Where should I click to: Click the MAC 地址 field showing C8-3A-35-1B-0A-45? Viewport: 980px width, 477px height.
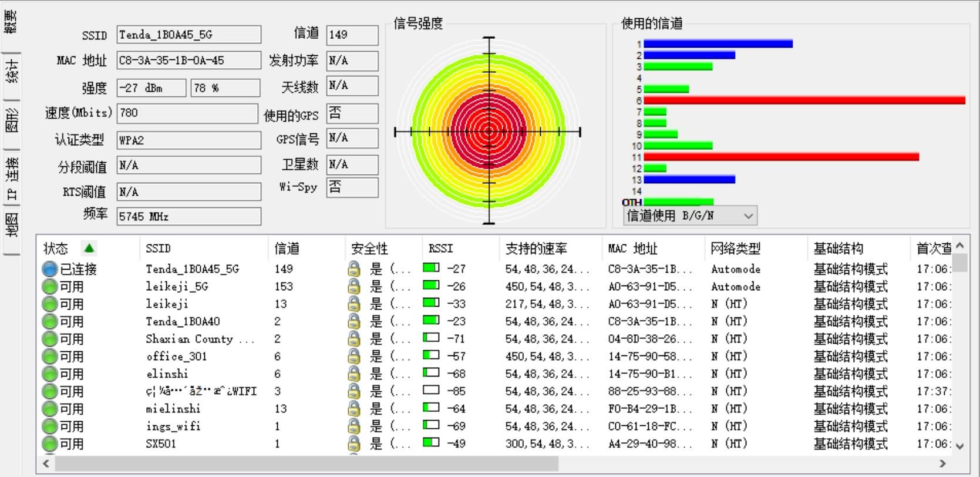coord(189,61)
